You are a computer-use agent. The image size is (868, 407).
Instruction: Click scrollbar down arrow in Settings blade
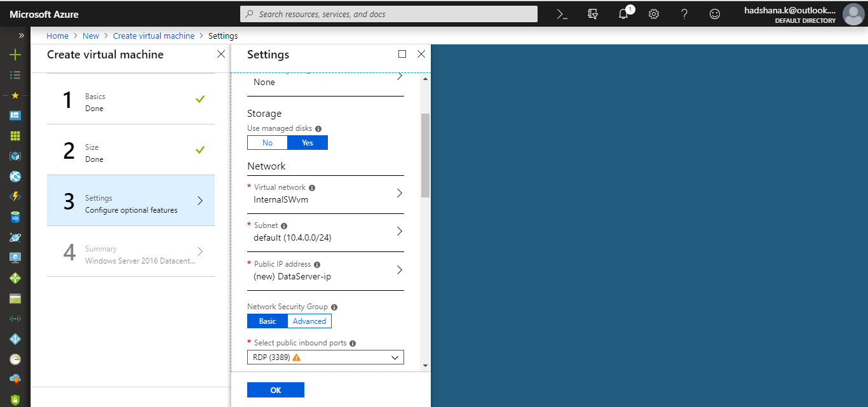click(425, 366)
